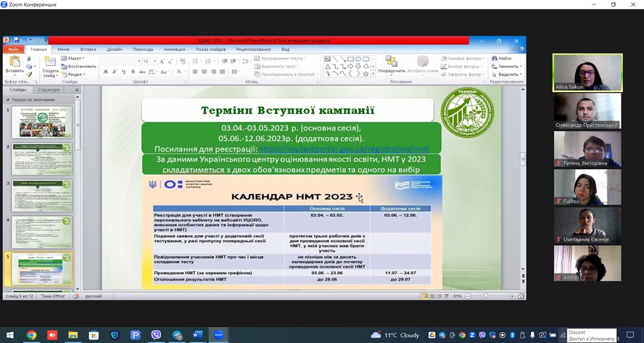644x343 pixels.
Task: Toggle Bold (Ж) formatting
Action: point(106,72)
